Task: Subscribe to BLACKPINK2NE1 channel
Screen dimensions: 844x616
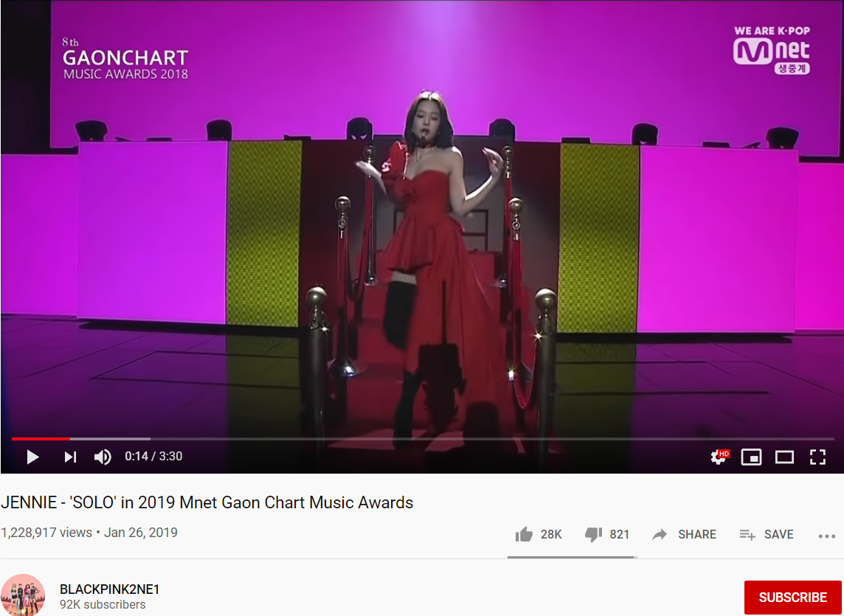Action: pyautogui.click(x=792, y=597)
